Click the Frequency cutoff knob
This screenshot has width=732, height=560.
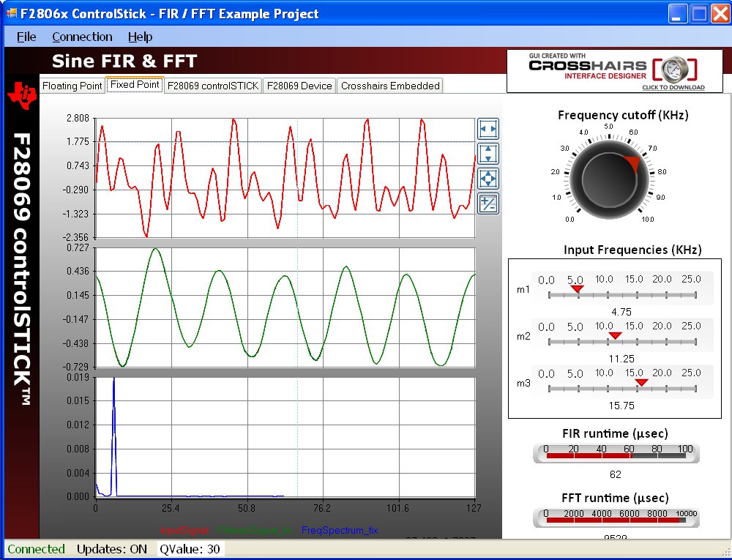(x=609, y=179)
